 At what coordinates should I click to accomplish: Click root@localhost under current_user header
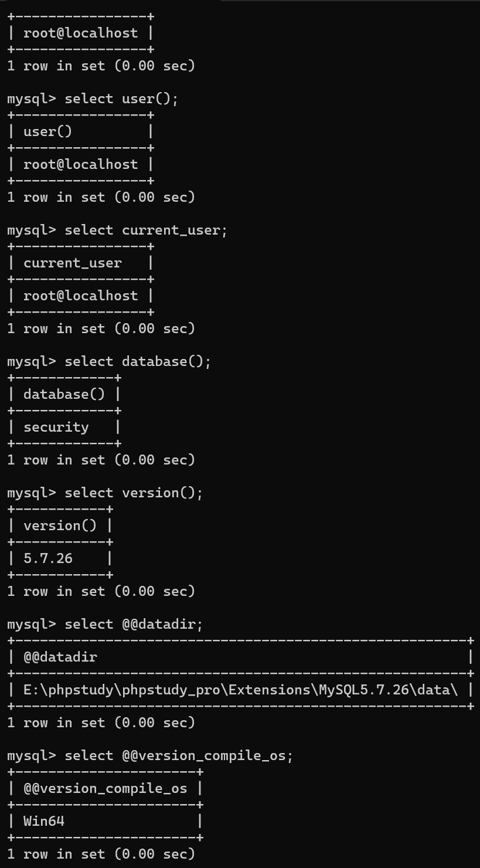click(81, 296)
